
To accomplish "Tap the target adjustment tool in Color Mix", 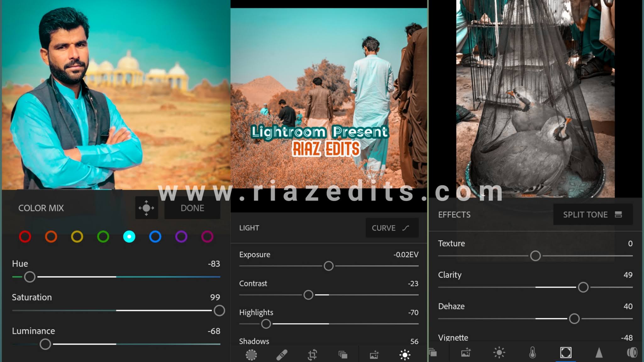I will (x=147, y=208).
